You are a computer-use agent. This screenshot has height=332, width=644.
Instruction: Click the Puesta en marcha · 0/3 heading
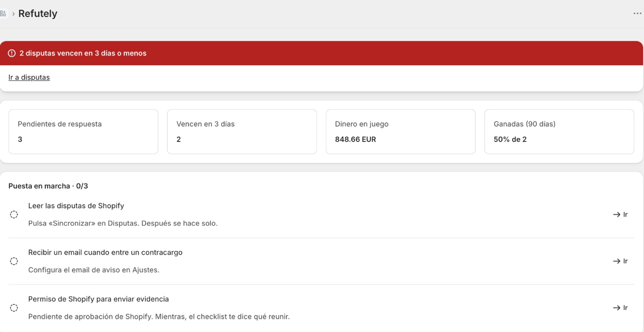pyautogui.click(x=48, y=186)
